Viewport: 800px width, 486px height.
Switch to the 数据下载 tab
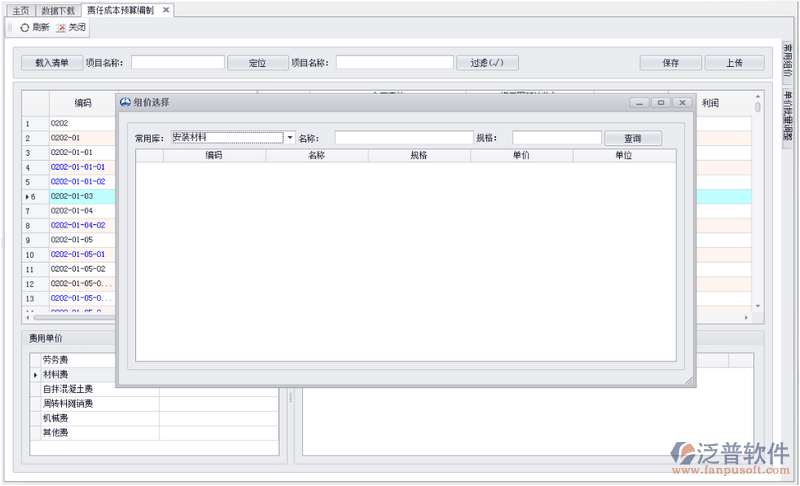(58, 11)
